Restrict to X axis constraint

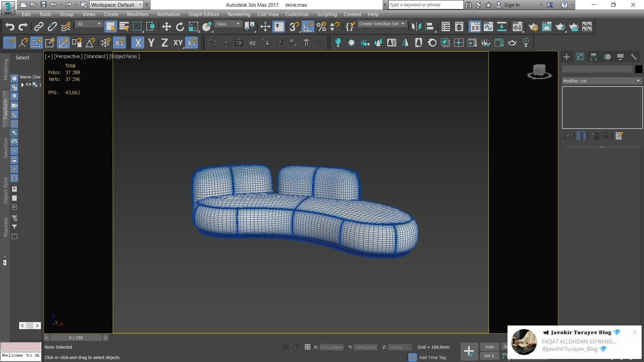(x=138, y=43)
